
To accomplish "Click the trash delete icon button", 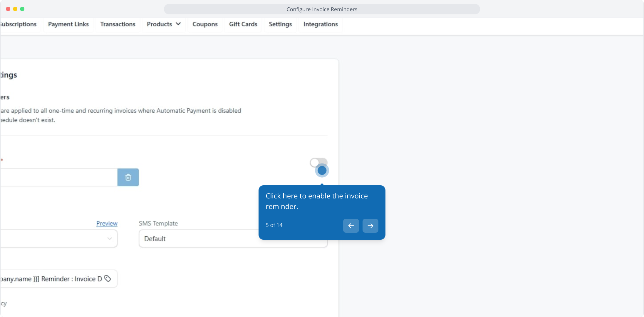I will click(128, 177).
